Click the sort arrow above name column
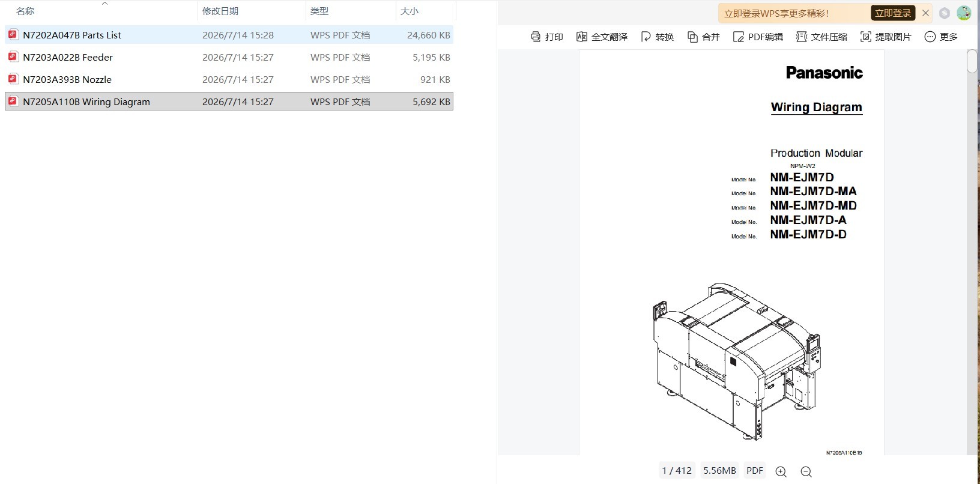This screenshot has height=484, width=980. 104,4
